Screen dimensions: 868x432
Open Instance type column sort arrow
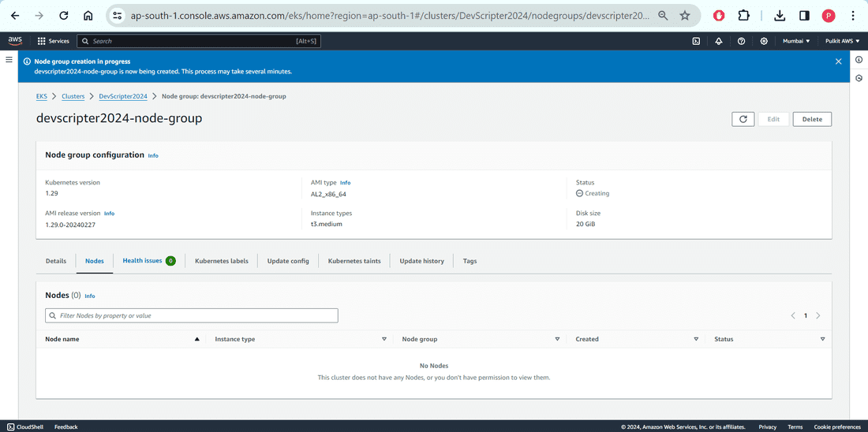tap(383, 339)
